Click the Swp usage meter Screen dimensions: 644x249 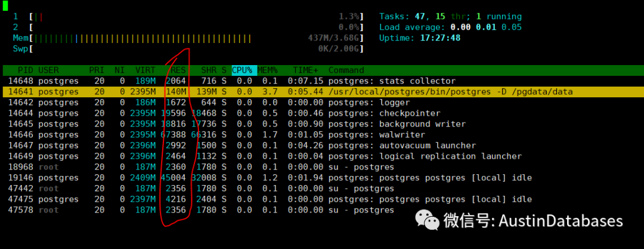pos(196,49)
